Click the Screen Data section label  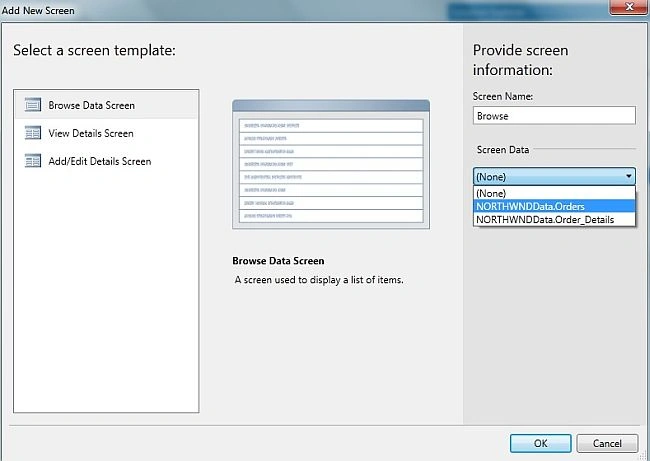point(503,150)
